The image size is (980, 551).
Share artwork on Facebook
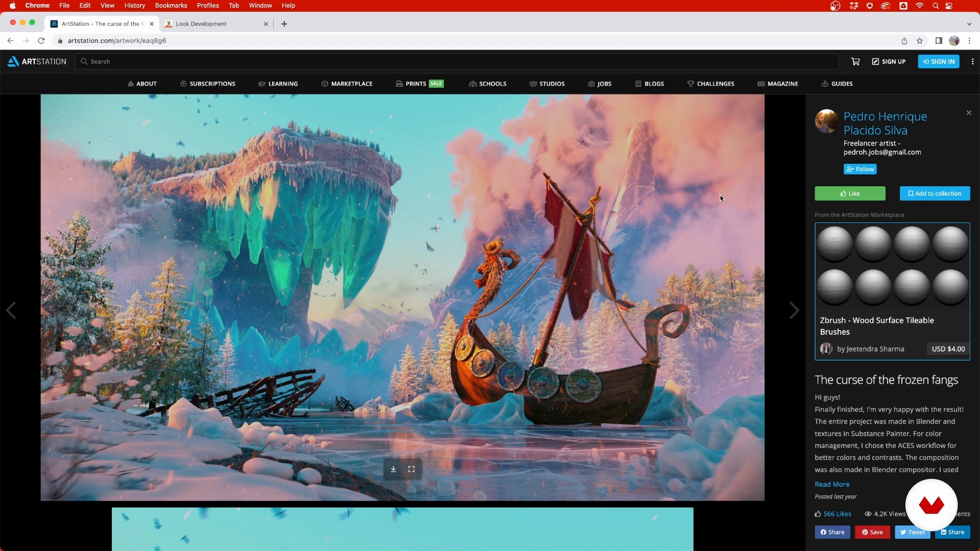832,532
